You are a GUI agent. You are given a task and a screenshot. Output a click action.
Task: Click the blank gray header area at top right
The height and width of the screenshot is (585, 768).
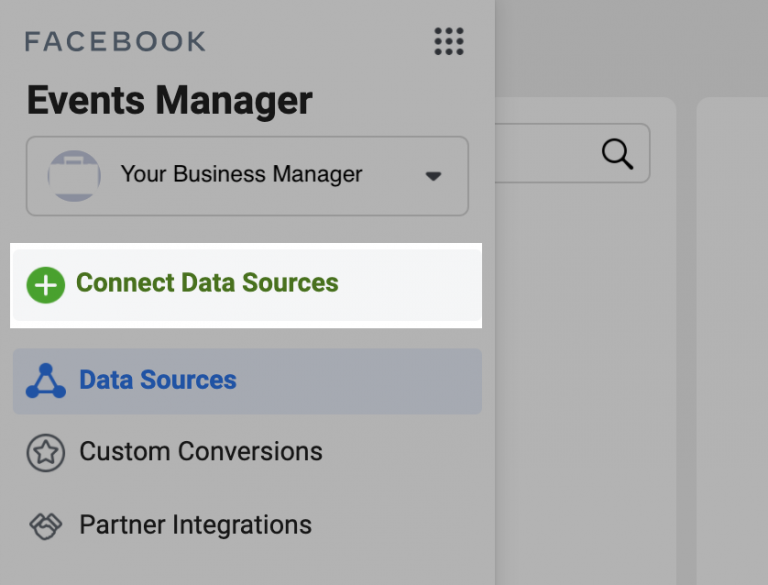(x=630, y=45)
